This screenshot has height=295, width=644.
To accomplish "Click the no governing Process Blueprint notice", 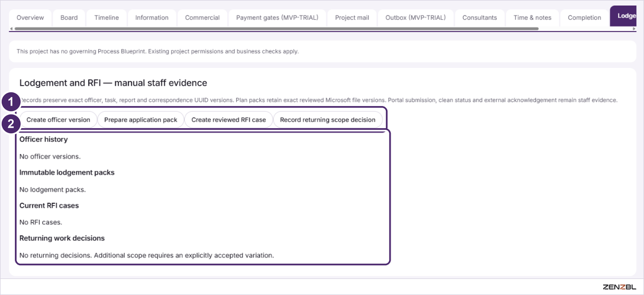I will pyautogui.click(x=158, y=51).
